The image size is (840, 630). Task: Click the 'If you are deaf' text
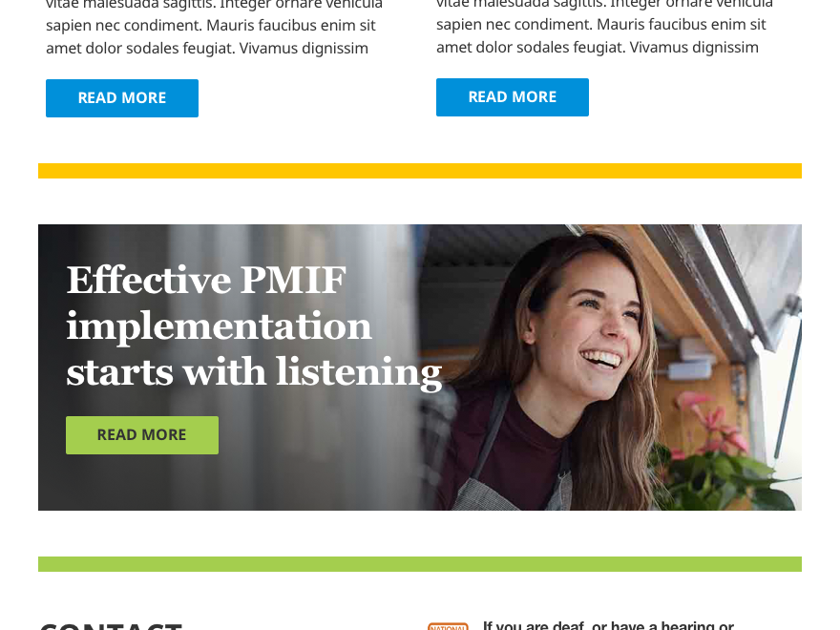click(534, 625)
